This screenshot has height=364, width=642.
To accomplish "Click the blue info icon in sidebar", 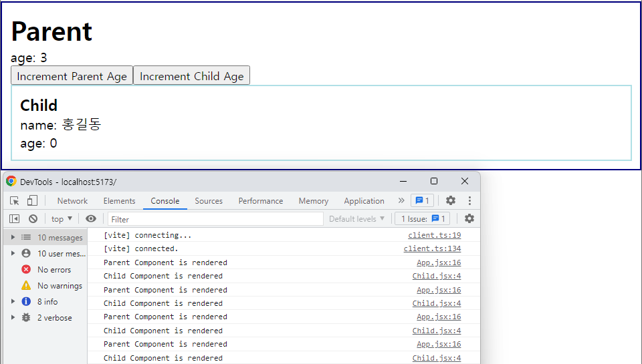I will point(26,301).
